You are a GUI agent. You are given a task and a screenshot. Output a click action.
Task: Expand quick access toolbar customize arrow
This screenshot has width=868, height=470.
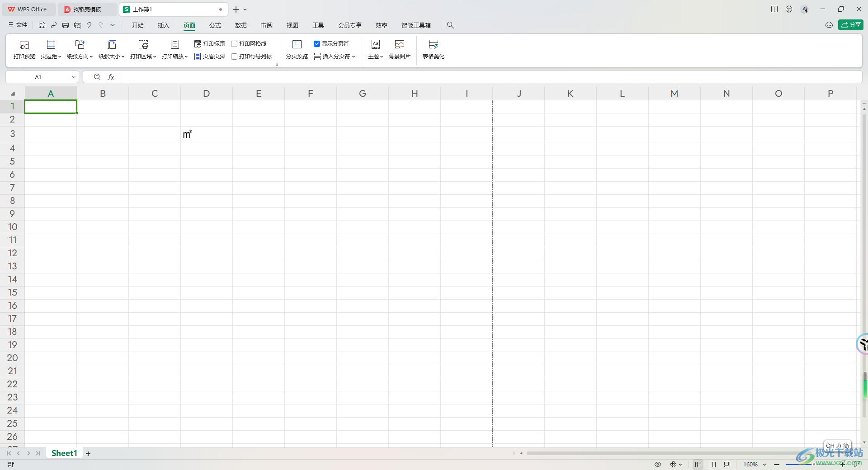pos(113,25)
